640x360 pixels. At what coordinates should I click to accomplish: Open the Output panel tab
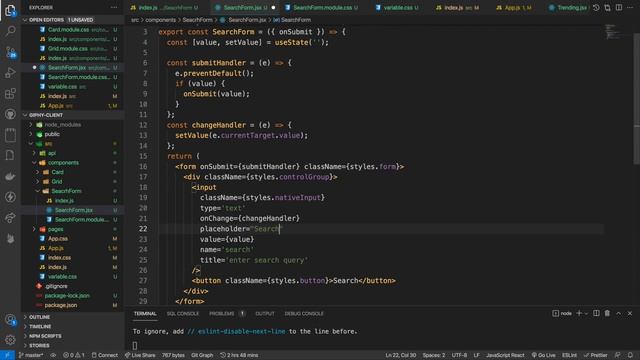tap(265, 313)
